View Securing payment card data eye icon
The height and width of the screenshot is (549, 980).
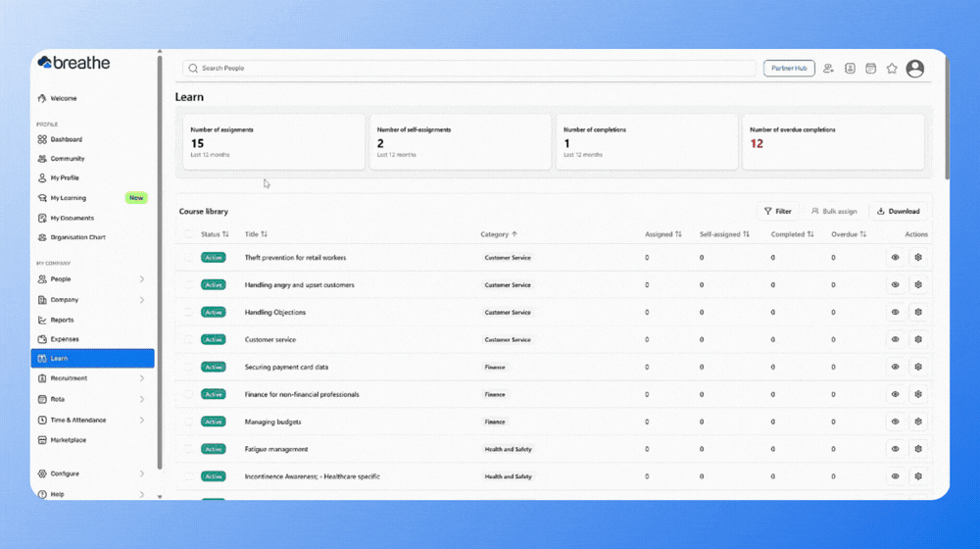[895, 367]
